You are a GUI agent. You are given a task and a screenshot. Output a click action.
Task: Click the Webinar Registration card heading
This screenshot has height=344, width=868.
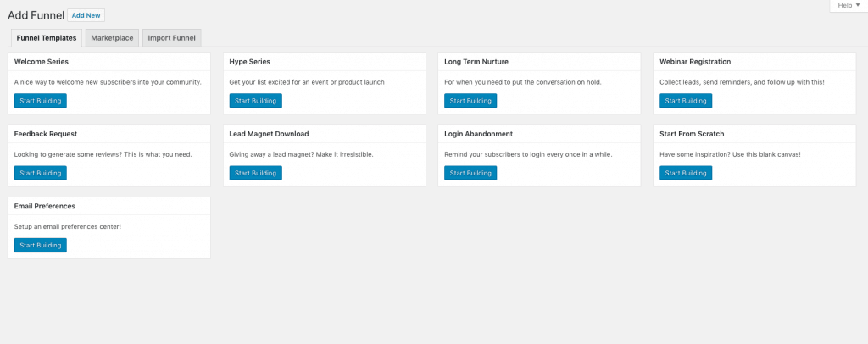tap(694, 62)
